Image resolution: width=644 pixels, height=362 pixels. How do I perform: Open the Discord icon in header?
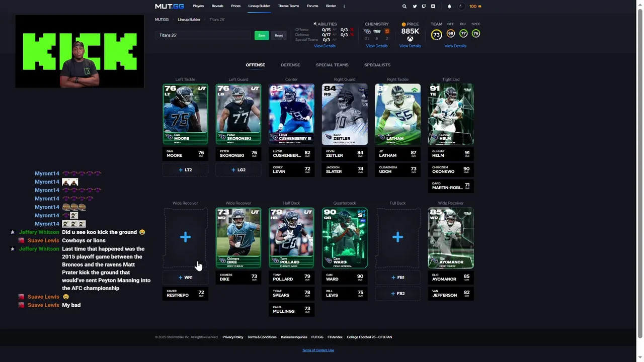pyautogui.click(x=433, y=6)
